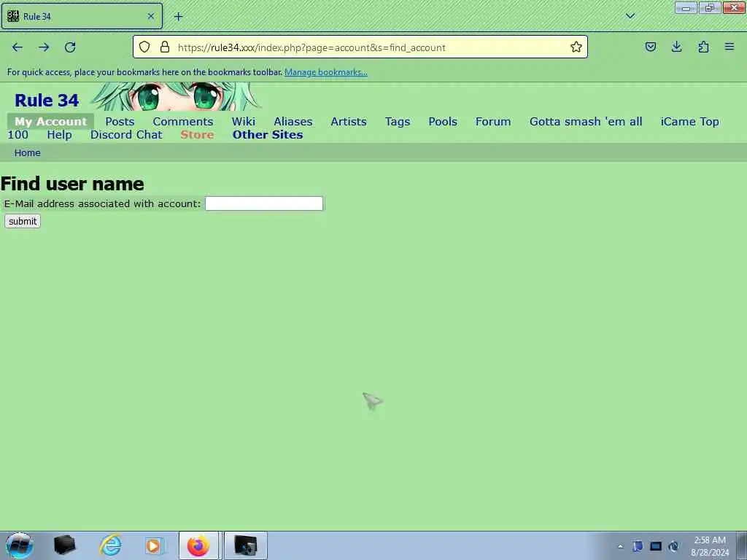Open the Comments page
Viewport: 747px width, 560px height.
click(x=183, y=122)
